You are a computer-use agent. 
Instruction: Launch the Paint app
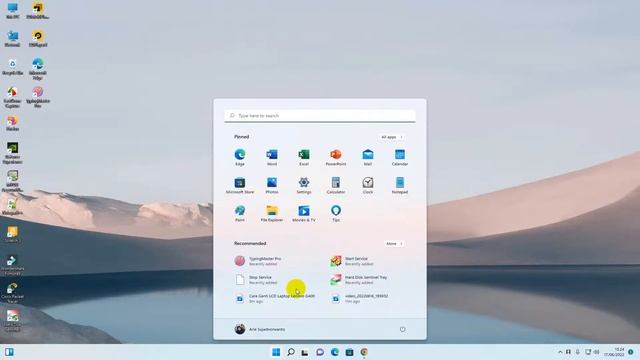tap(240, 213)
